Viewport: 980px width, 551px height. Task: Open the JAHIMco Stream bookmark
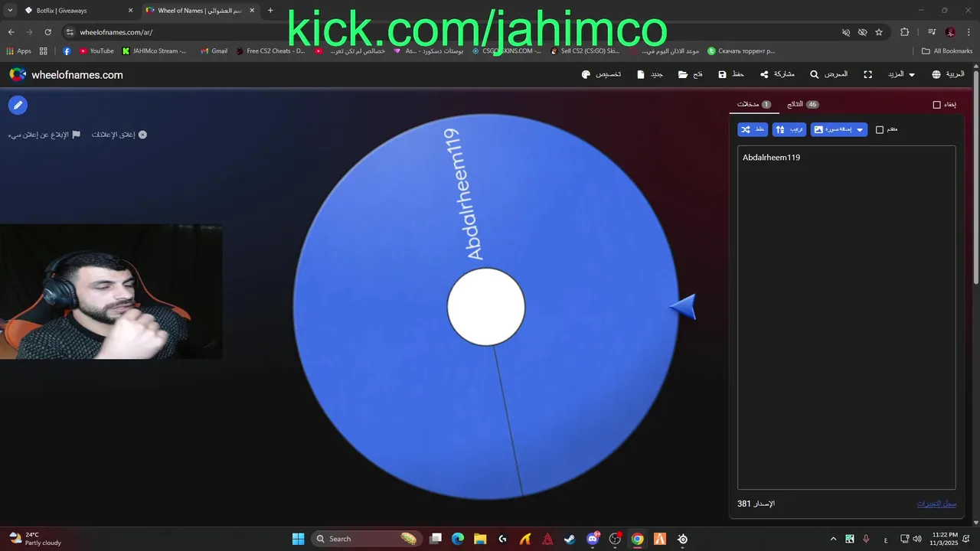[x=154, y=51]
